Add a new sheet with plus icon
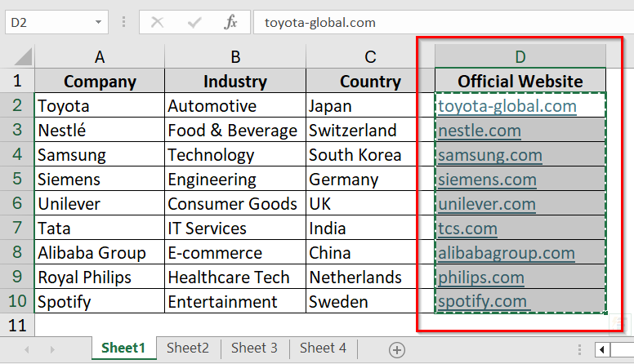This screenshot has width=634, height=364. pyautogui.click(x=396, y=350)
